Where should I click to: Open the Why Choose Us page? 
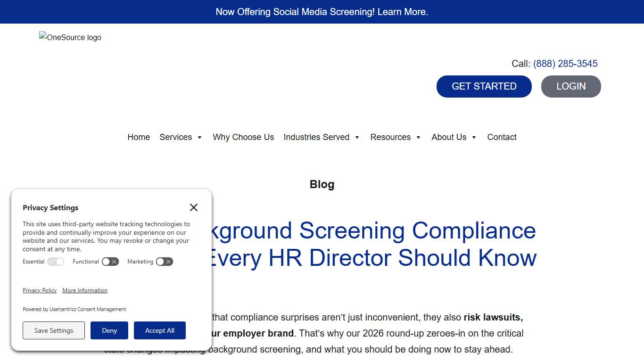[243, 137]
